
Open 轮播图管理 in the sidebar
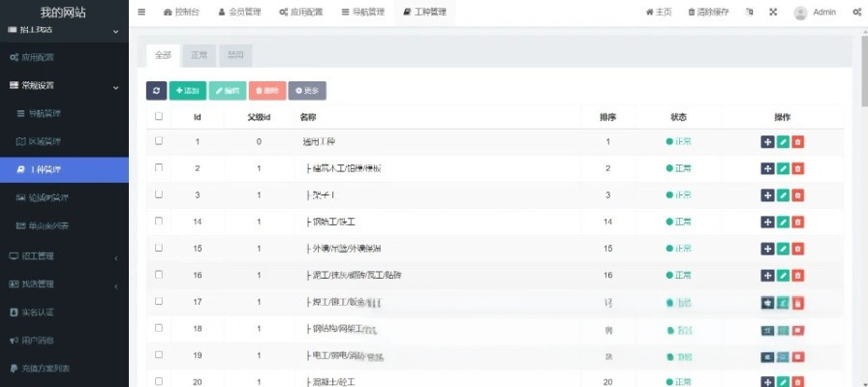64,198
